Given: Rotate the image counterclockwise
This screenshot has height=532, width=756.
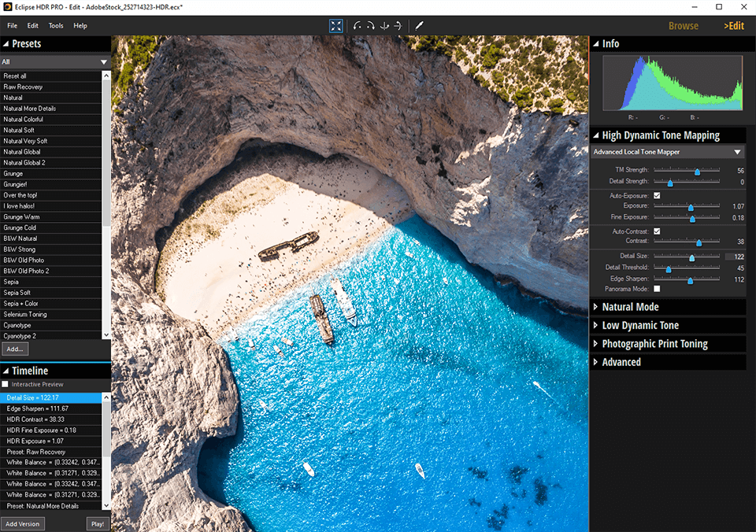Looking at the screenshot, I should click(358, 26).
